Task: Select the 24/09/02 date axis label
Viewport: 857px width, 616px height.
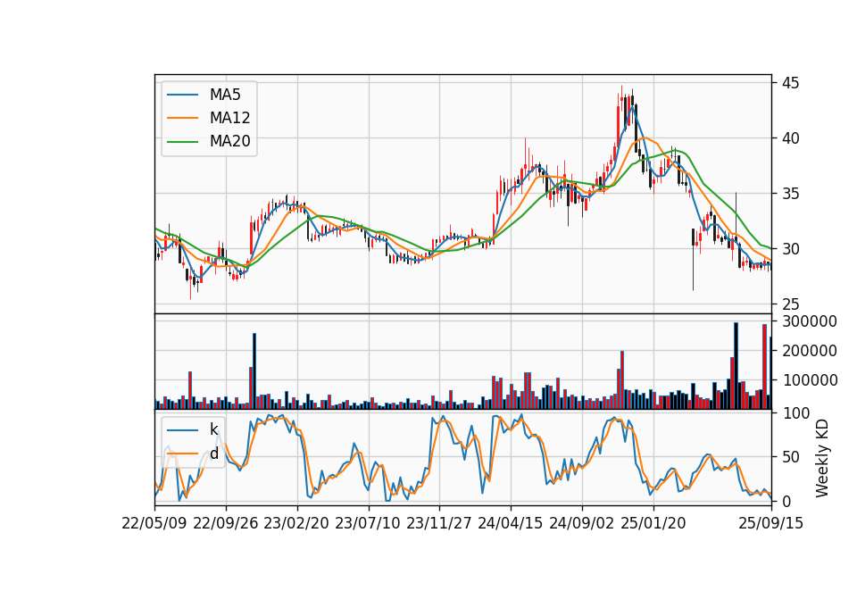Action: [582, 523]
